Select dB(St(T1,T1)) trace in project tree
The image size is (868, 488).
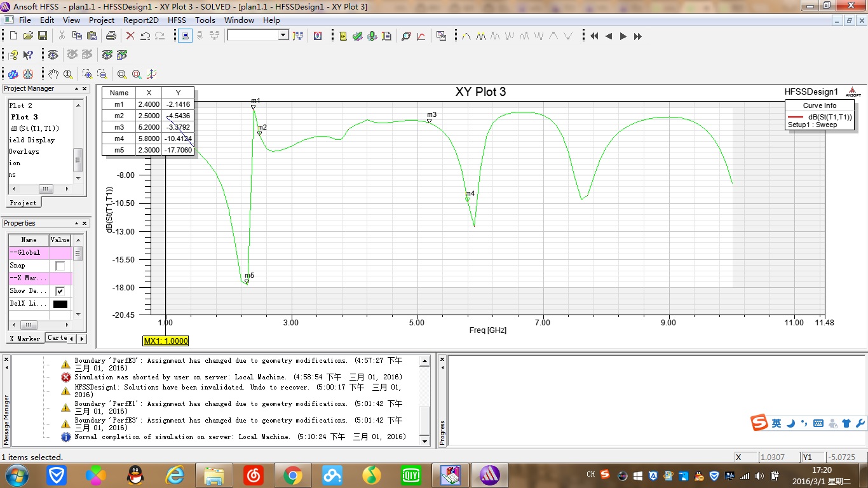34,128
